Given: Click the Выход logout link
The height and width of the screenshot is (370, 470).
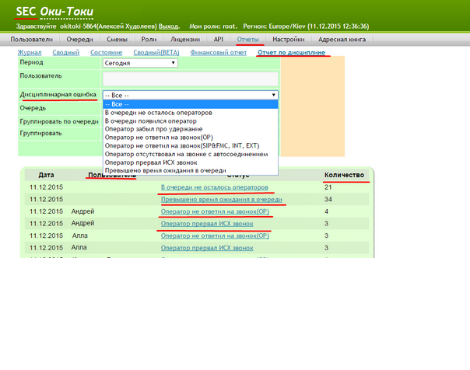Looking at the screenshot, I should 168,26.
